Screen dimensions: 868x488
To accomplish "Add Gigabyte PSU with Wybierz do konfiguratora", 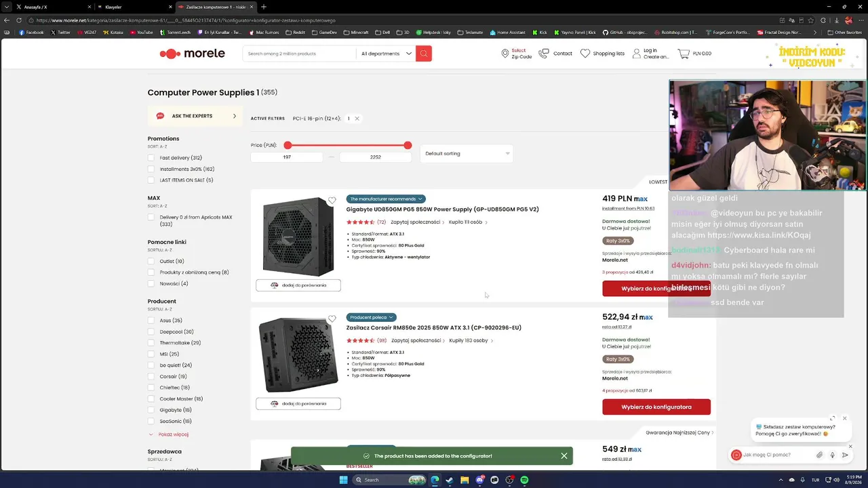I will point(656,289).
